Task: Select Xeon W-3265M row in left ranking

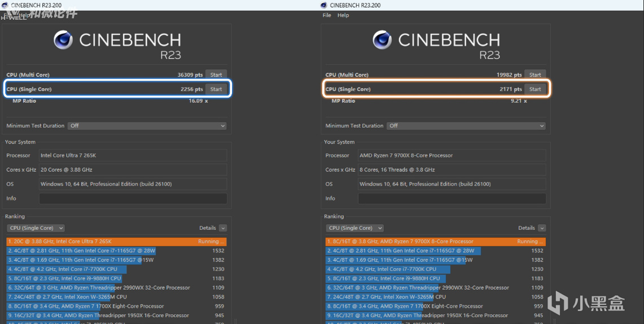Action: point(117,297)
